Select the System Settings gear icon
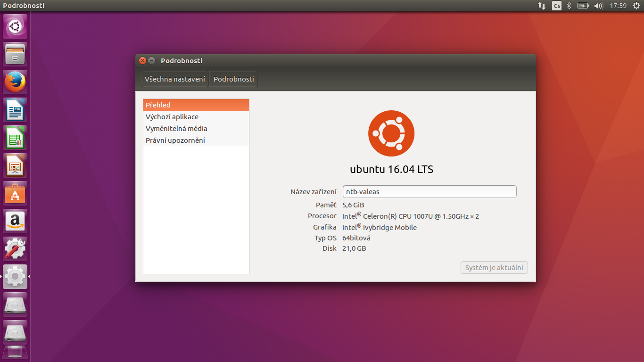Viewport: 644px width, 362px height. point(15,277)
